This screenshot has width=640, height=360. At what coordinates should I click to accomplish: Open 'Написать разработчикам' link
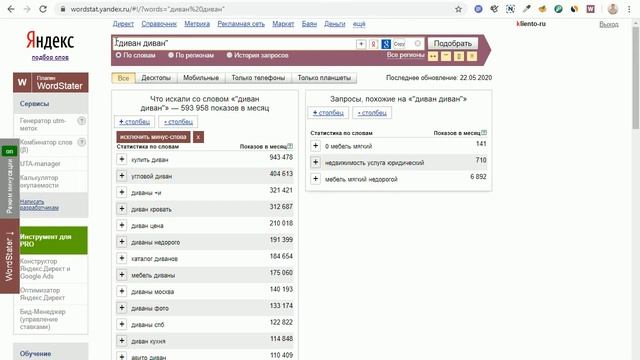39,204
